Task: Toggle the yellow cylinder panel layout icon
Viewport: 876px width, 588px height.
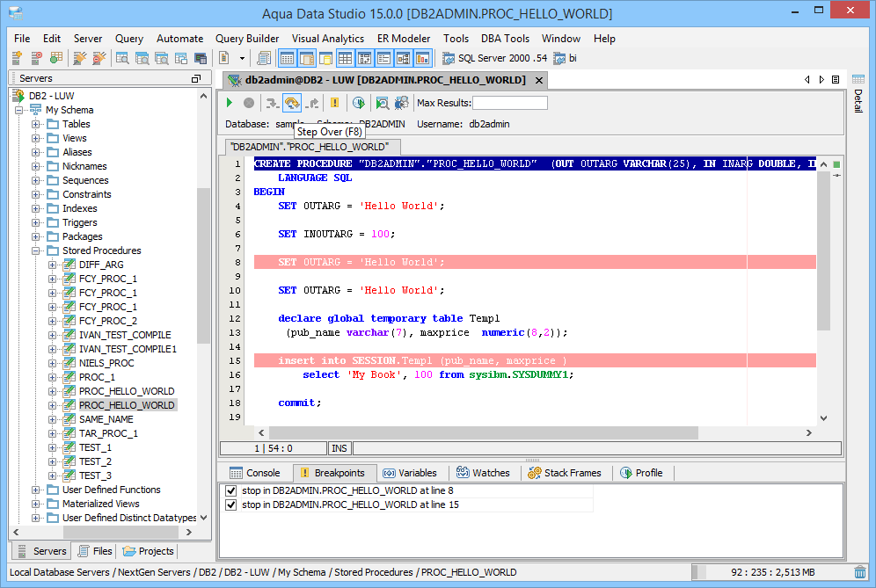Action: [325, 57]
